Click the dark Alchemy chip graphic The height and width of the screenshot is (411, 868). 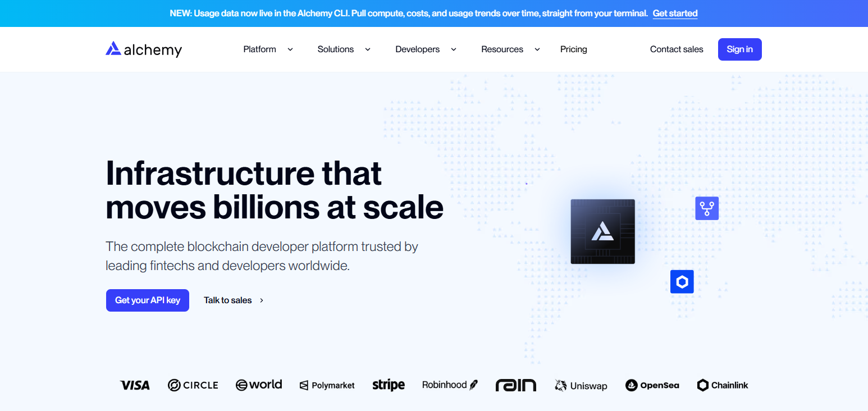pos(603,231)
